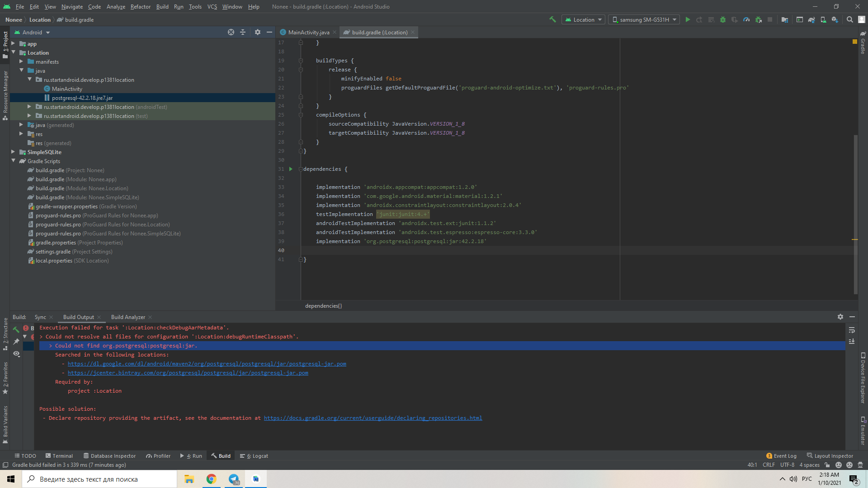Toggle the 1: Project side tool tab
Viewport: 868px width, 488px height.
click(5, 44)
